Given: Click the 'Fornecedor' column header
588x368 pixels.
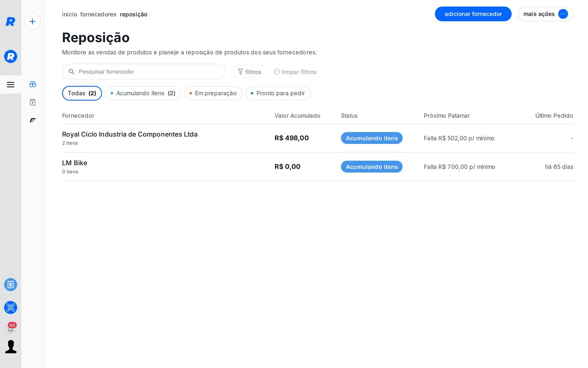Looking at the screenshot, I should click(x=78, y=116).
